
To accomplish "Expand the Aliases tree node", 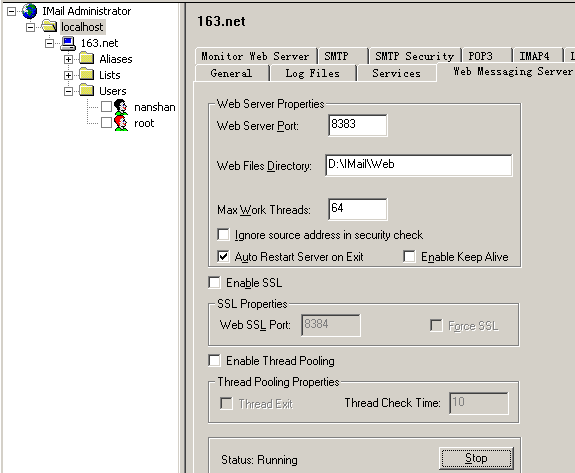I will tap(68, 59).
